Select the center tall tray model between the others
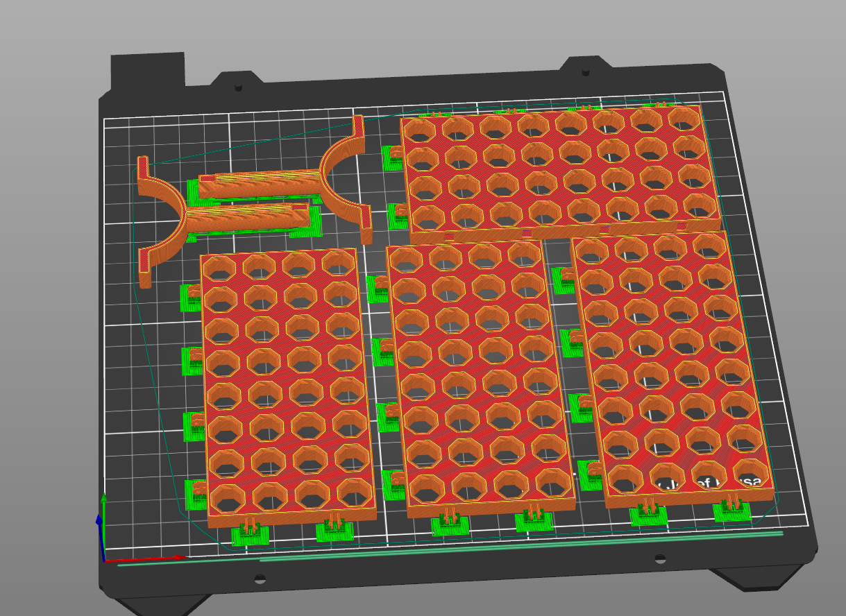This screenshot has height=616, width=846. click(x=481, y=378)
